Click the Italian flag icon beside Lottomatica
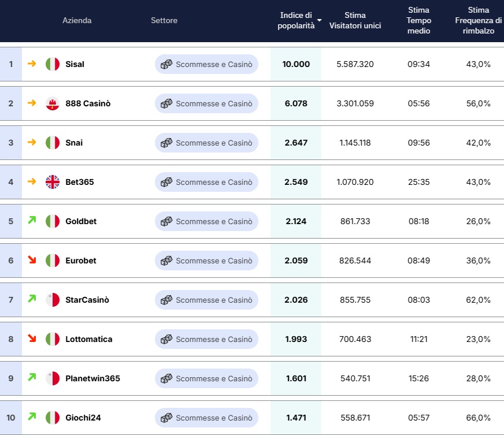 [53, 339]
